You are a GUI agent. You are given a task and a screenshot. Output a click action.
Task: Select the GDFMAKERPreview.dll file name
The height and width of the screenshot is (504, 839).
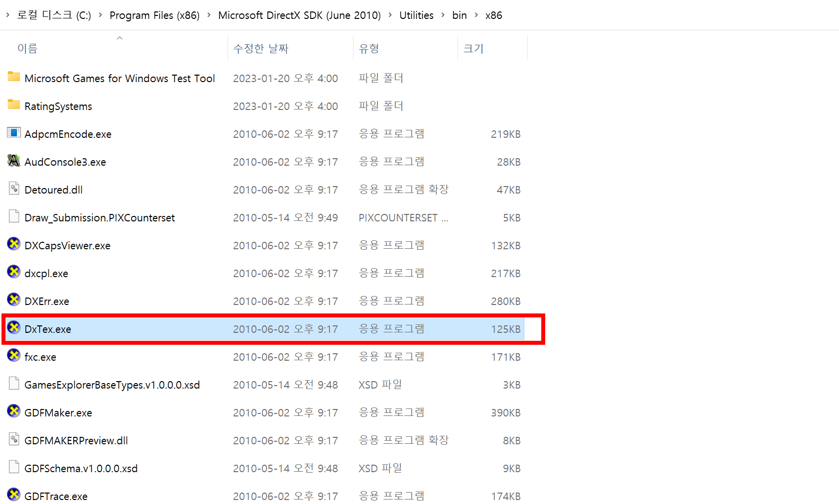[76, 440]
